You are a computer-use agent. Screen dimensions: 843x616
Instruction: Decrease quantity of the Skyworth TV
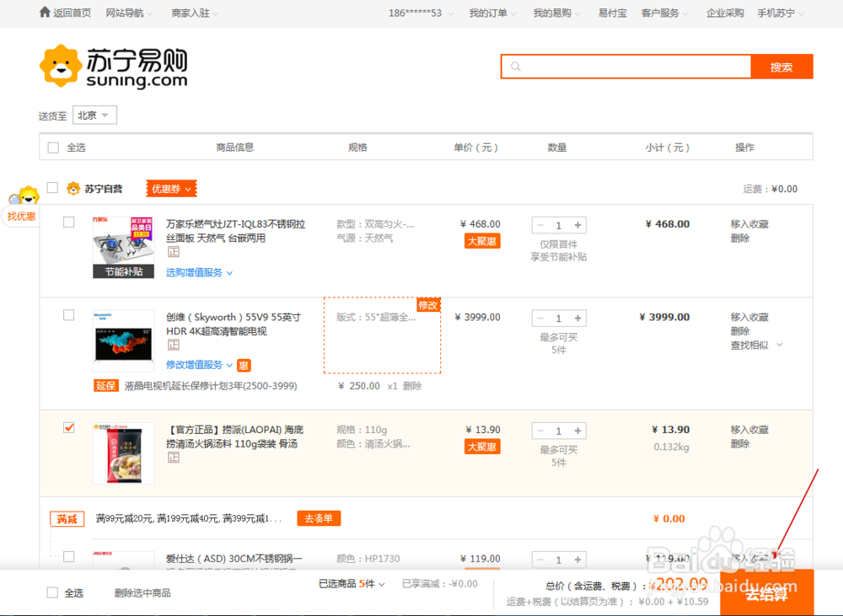pos(540,319)
